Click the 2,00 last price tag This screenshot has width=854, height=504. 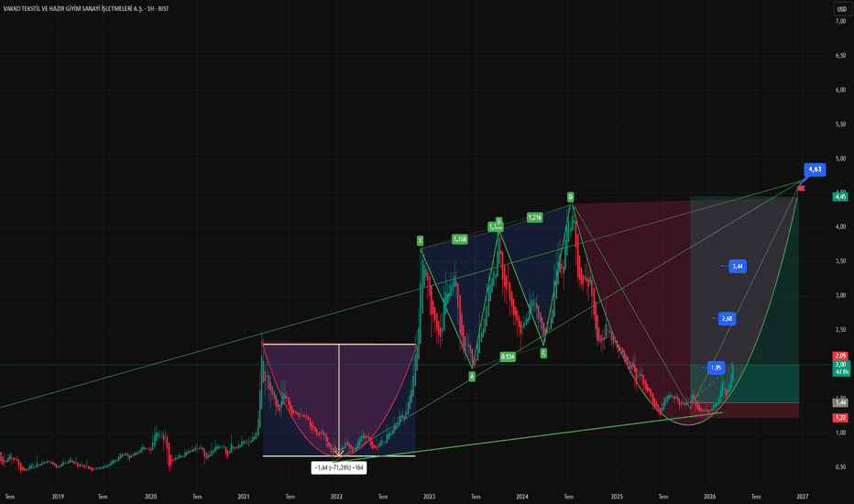841,365
